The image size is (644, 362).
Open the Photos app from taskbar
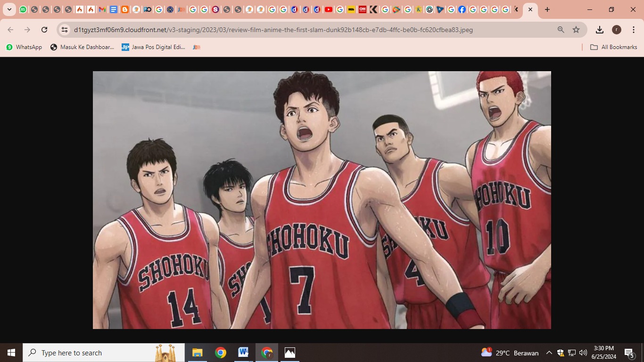click(290, 353)
